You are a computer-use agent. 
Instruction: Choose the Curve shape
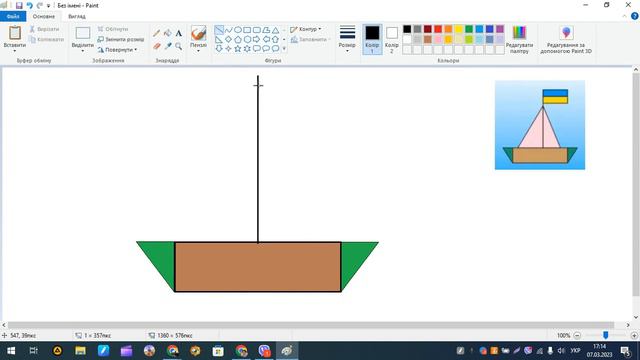point(229,30)
